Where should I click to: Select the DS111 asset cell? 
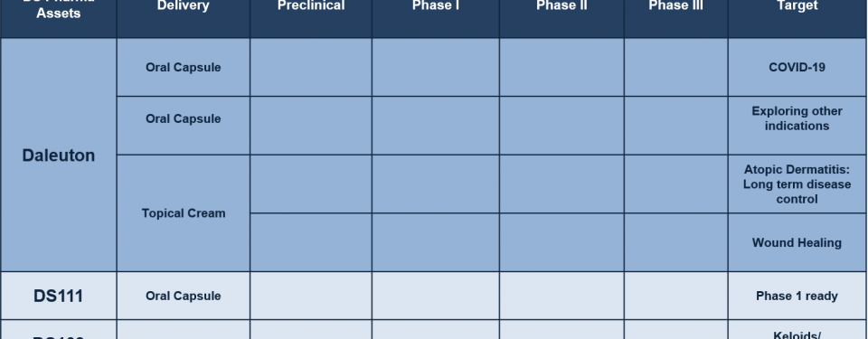(59, 296)
